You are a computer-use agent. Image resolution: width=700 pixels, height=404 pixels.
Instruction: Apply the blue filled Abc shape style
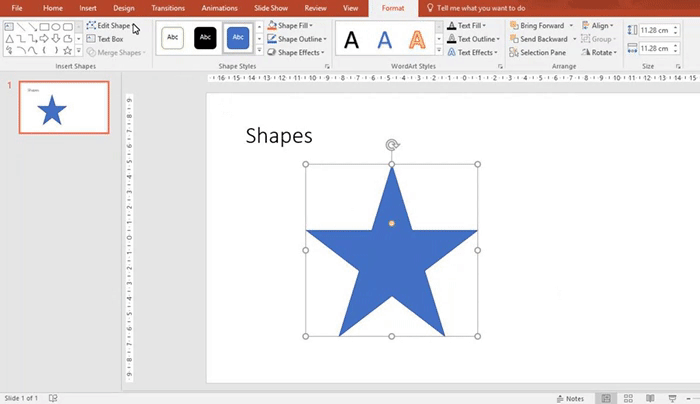238,38
